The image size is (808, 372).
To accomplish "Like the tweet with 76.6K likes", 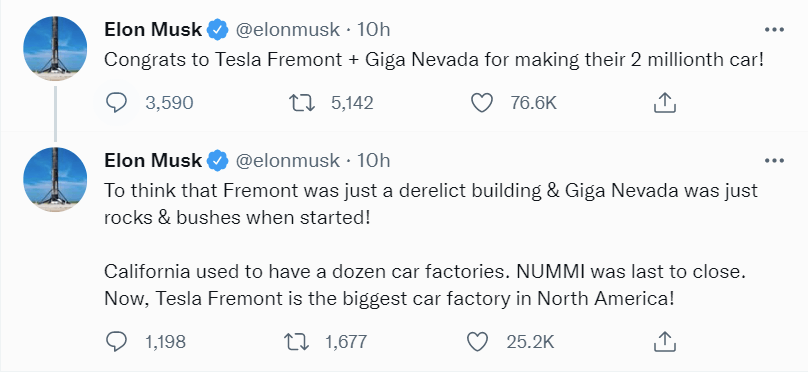I will click(482, 103).
